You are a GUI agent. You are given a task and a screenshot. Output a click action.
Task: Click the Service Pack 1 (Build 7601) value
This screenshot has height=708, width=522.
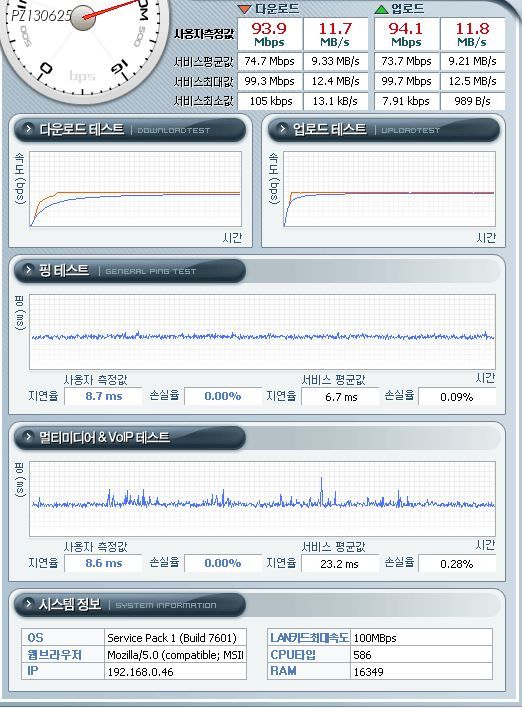172,638
